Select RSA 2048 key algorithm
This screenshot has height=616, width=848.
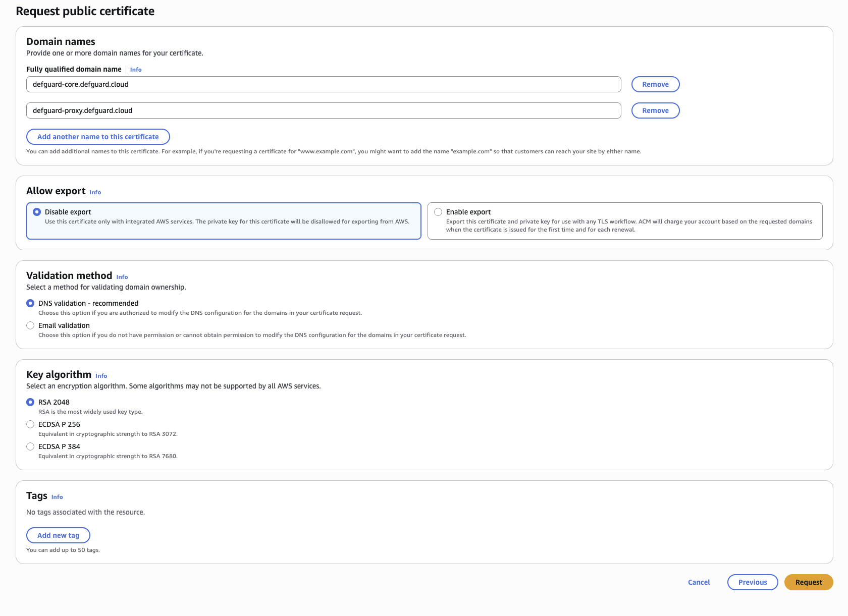tap(30, 402)
